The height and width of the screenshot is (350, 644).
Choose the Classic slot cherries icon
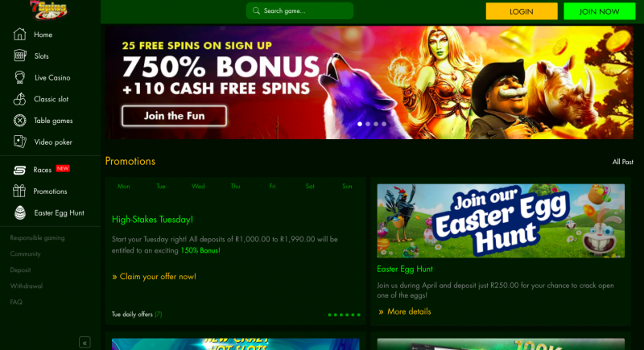click(19, 99)
